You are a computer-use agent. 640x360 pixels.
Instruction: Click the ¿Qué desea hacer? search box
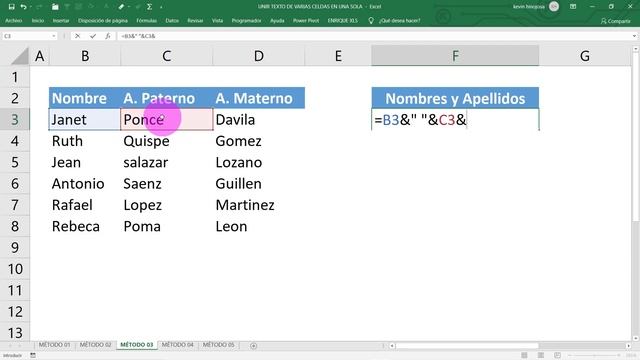click(399, 20)
